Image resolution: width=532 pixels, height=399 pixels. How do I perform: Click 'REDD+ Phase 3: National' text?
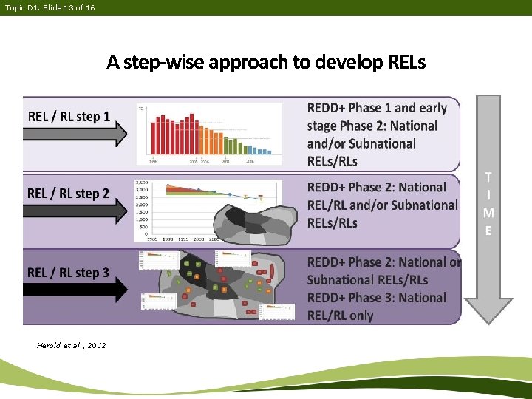coord(377,298)
